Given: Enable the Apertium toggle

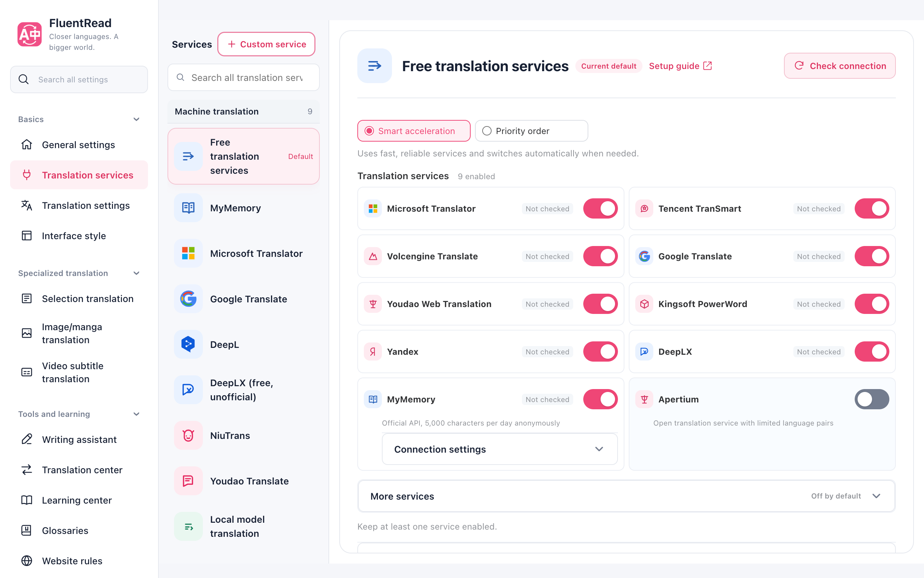Looking at the screenshot, I should point(872,399).
